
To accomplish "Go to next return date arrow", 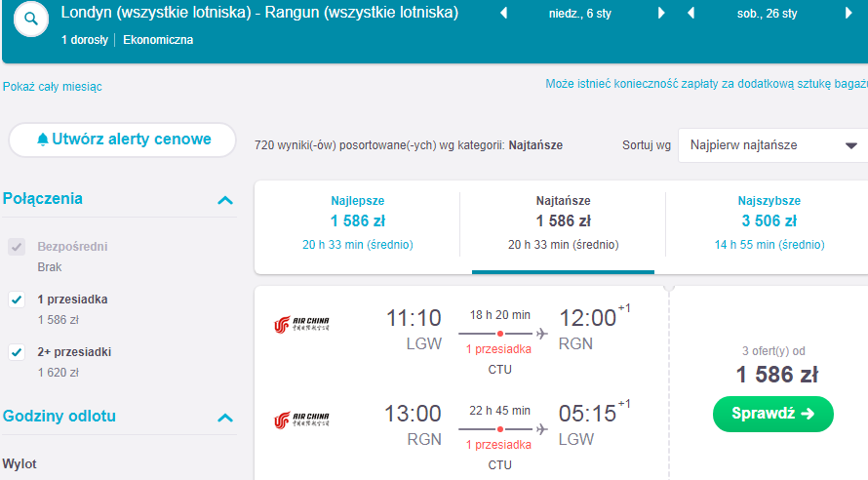I will pyautogui.click(x=848, y=14).
